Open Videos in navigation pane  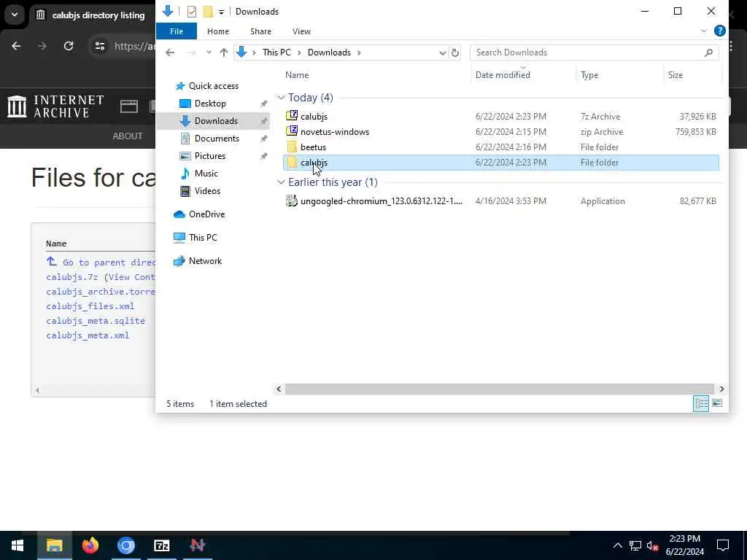tap(207, 191)
